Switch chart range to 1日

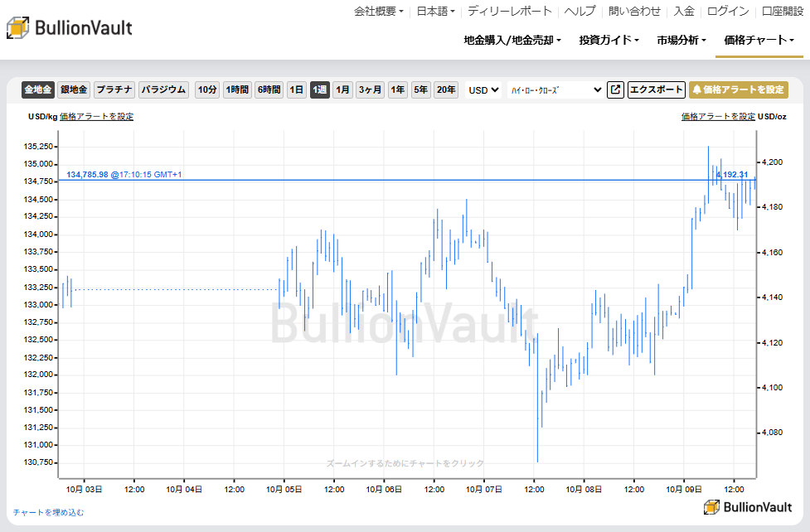pyautogui.click(x=297, y=89)
